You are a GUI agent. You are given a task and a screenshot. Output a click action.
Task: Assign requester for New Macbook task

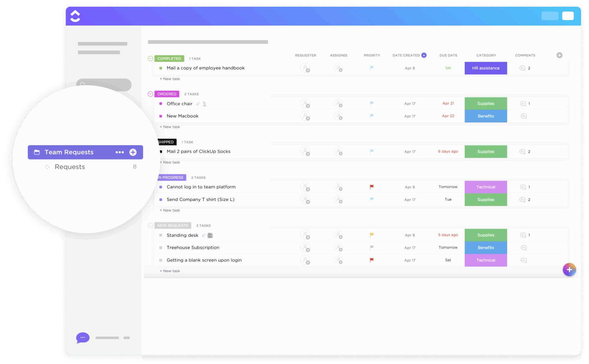(x=305, y=116)
